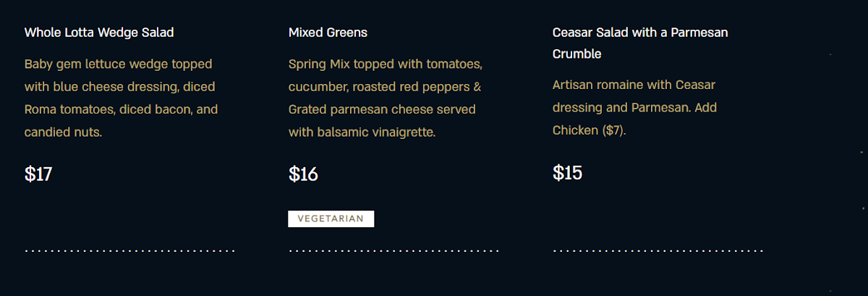The width and height of the screenshot is (868, 296).
Task: Click dotted divider below Ceasar Salad
Action: click(x=658, y=251)
